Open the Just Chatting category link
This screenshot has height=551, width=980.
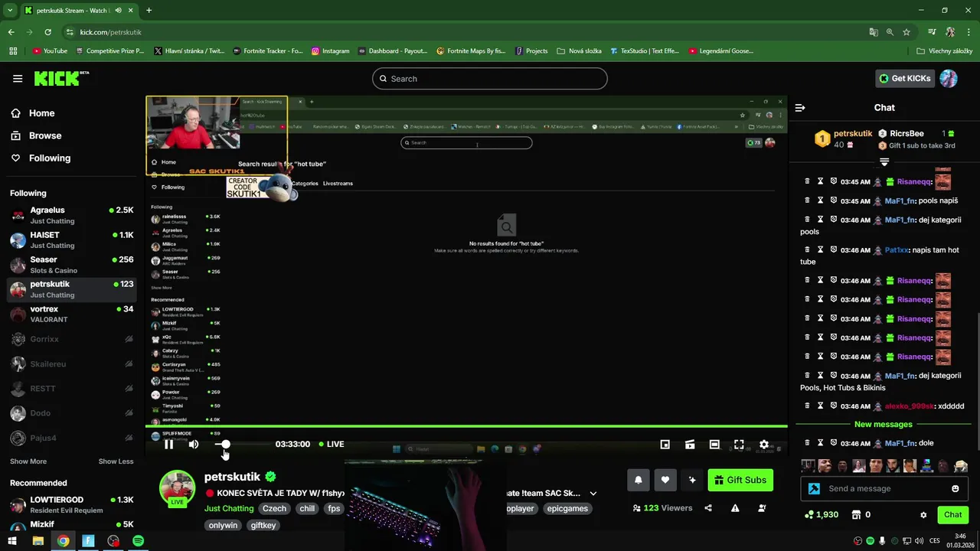tap(229, 508)
